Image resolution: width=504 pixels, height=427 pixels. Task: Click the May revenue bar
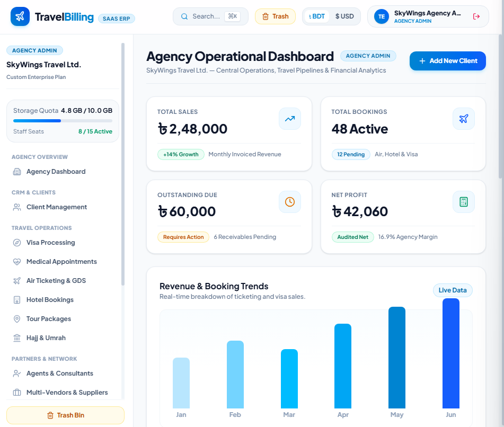coord(397,358)
